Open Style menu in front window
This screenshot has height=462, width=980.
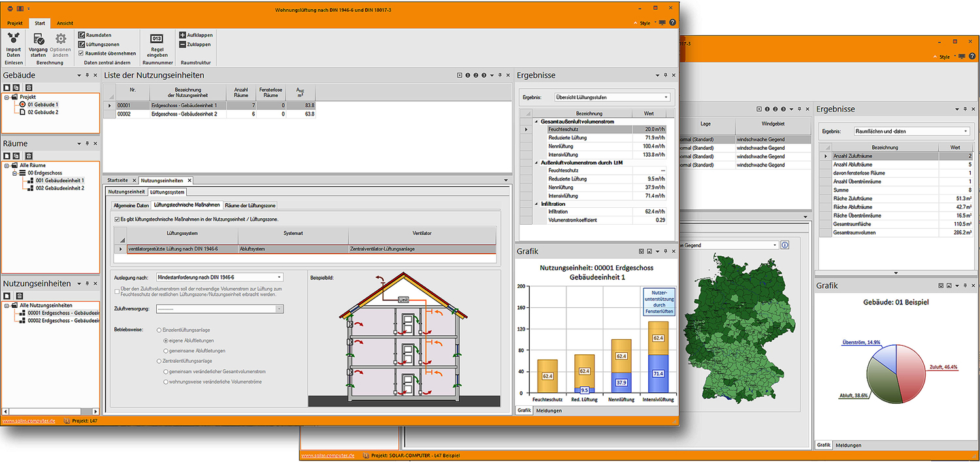[x=645, y=23]
